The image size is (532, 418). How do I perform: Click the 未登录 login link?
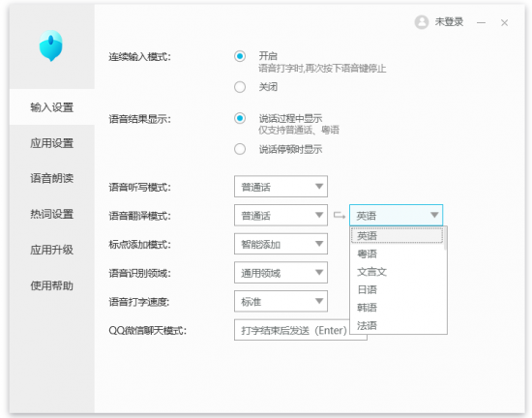(x=449, y=22)
